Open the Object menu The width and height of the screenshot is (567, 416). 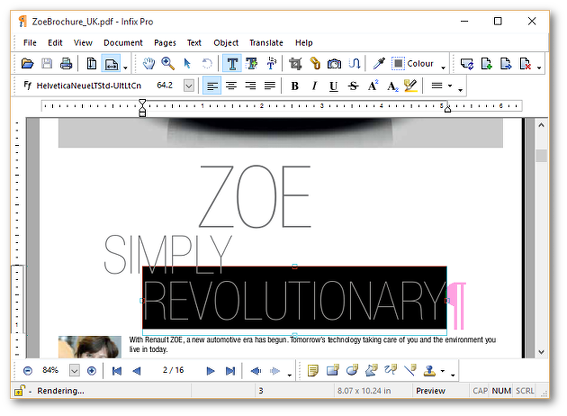[226, 43]
